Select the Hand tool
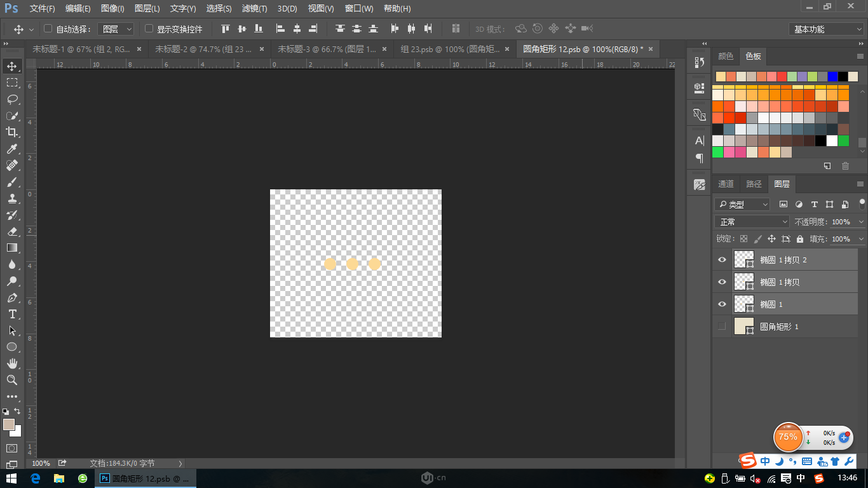Image resolution: width=868 pixels, height=488 pixels. [12, 363]
